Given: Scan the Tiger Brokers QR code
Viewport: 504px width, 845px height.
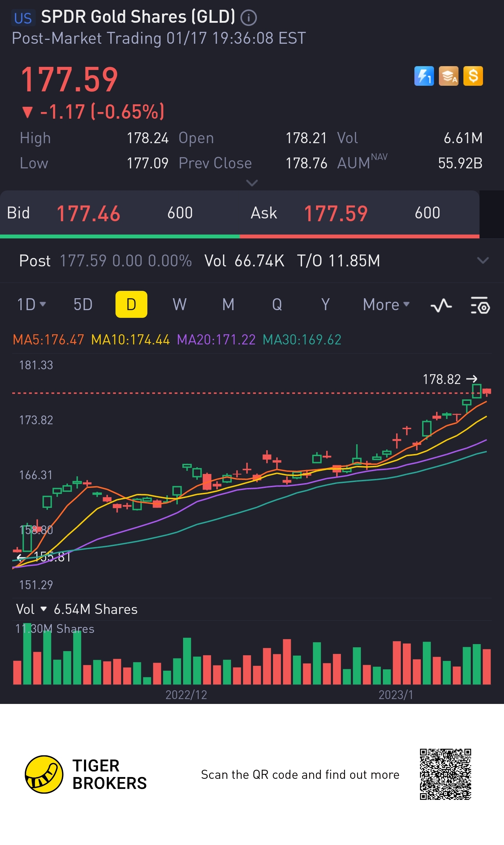Looking at the screenshot, I should [x=446, y=774].
